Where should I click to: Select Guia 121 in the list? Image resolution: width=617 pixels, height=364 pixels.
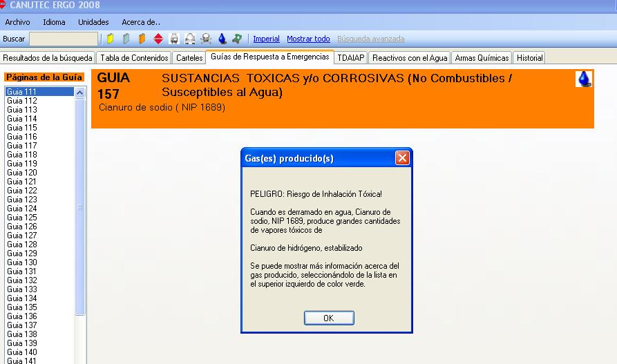pos(39,182)
